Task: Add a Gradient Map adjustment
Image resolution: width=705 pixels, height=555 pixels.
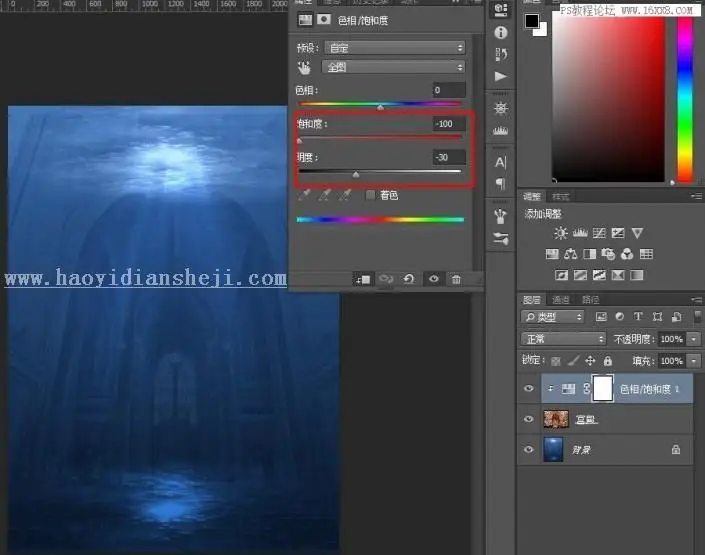Action: click(x=637, y=275)
